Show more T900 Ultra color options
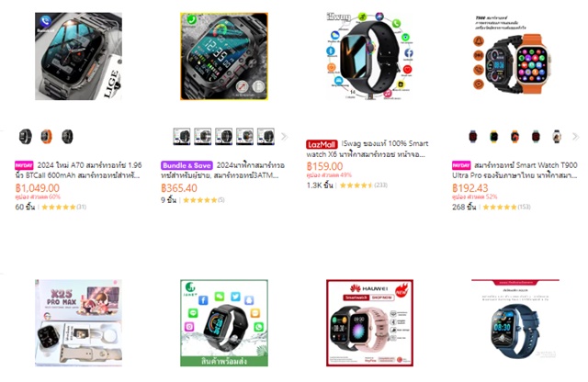This screenshot has width=588, height=382. coord(576,137)
